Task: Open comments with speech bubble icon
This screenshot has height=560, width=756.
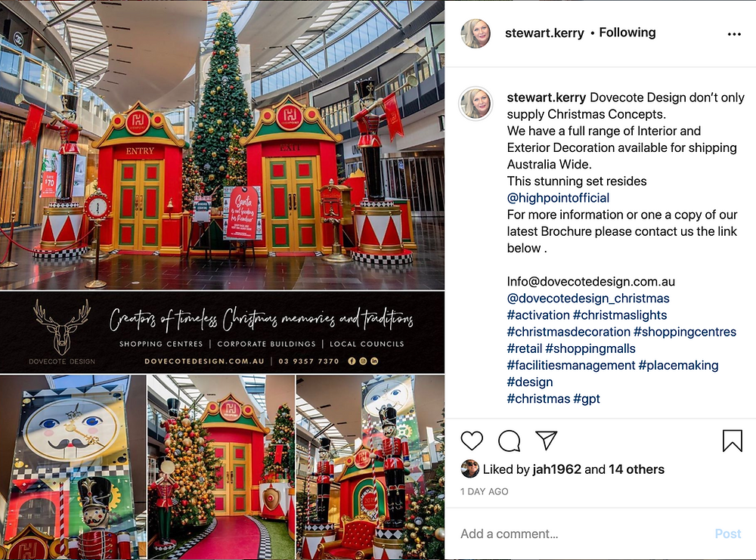Action: tap(509, 441)
